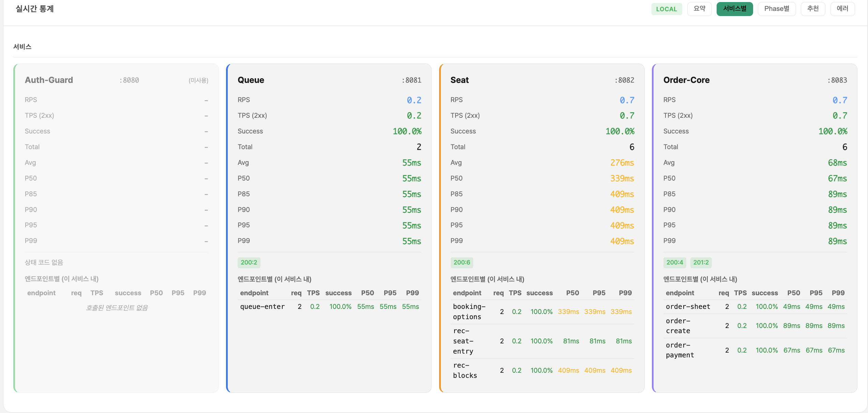Select the booking-options endpoint row

(x=469, y=312)
